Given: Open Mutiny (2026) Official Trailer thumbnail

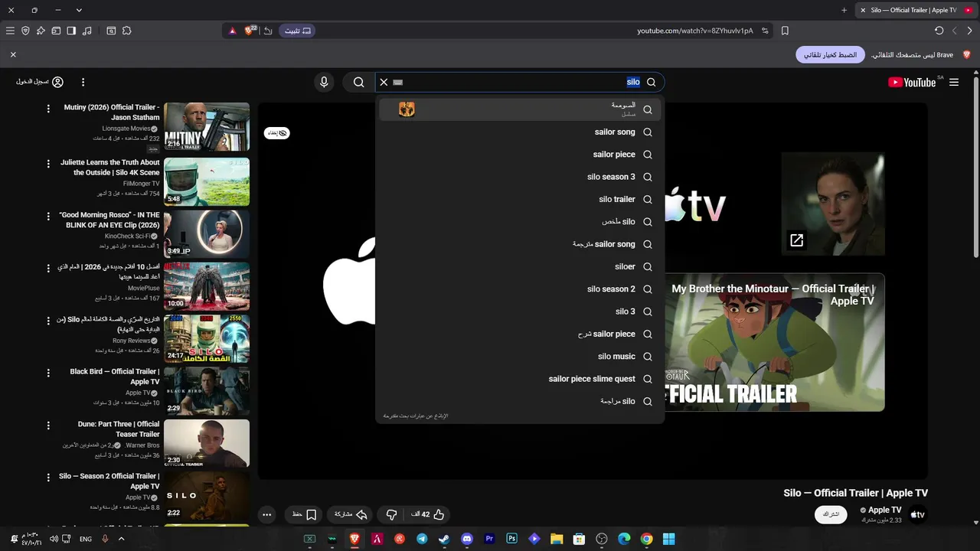Looking at the screenshot, I should click(207, 126).
